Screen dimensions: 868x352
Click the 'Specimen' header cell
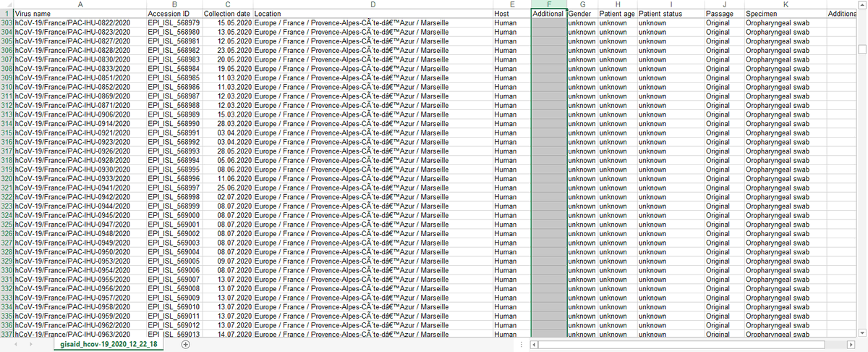point(785,14)
